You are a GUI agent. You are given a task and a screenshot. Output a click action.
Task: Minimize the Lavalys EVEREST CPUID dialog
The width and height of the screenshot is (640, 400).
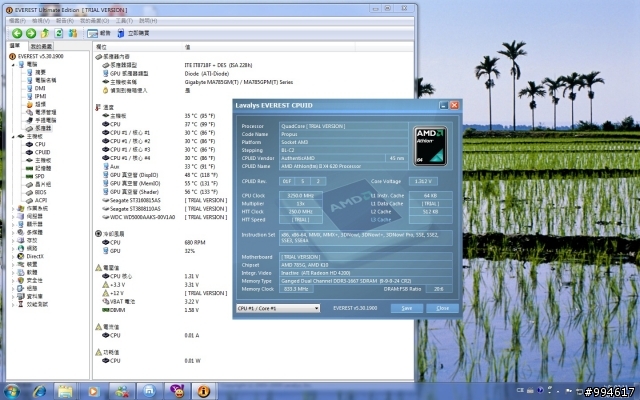[444, 105]
